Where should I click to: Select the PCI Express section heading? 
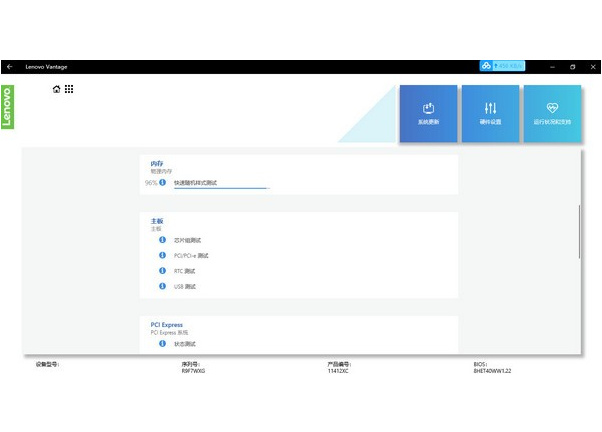(x=167, y=325)
